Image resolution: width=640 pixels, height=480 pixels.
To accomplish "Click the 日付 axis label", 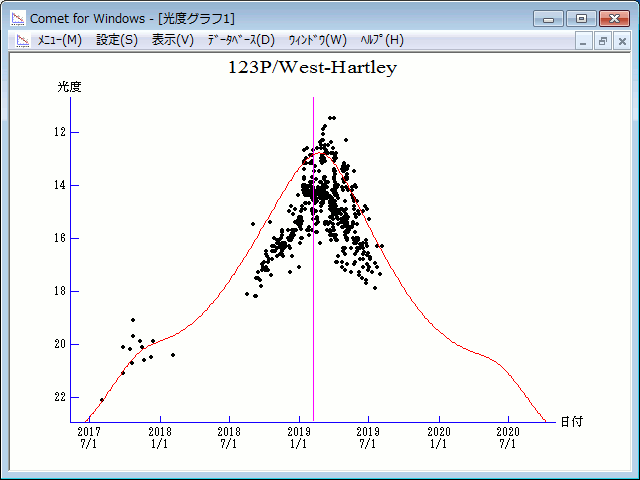I will click(571, 422).
